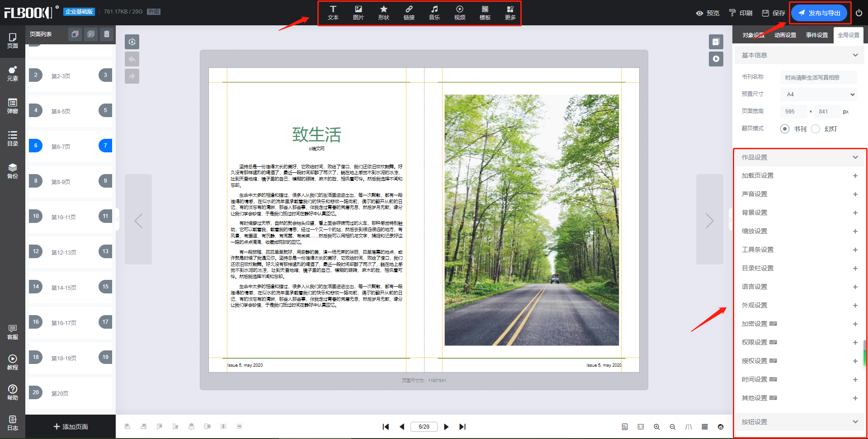
Task: Go to next spread via right canvas arrow
Action: (x=710, y=220)
